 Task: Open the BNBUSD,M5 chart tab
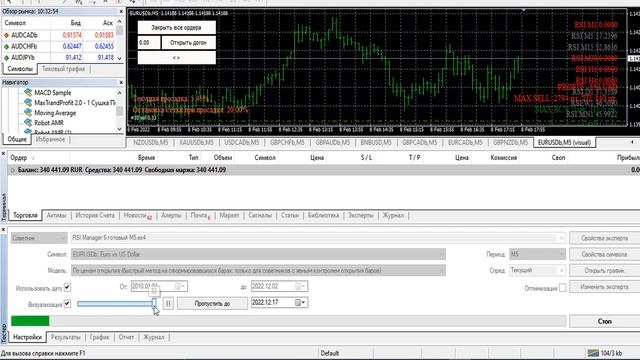(376, 142)
